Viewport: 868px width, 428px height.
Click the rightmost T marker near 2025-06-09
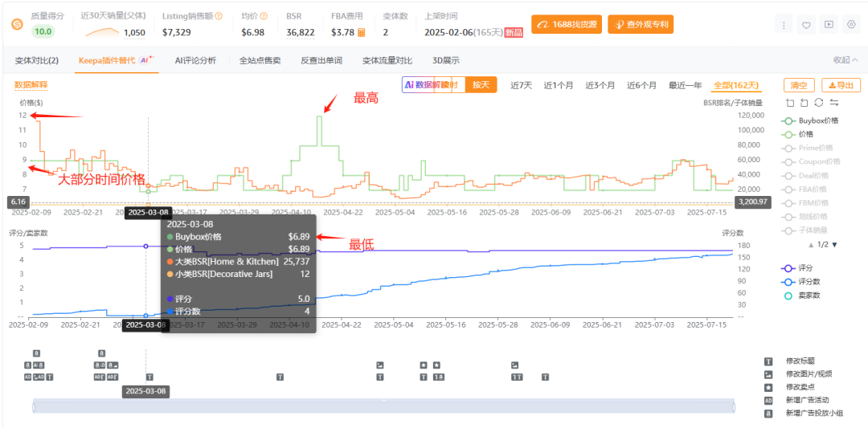545,377
